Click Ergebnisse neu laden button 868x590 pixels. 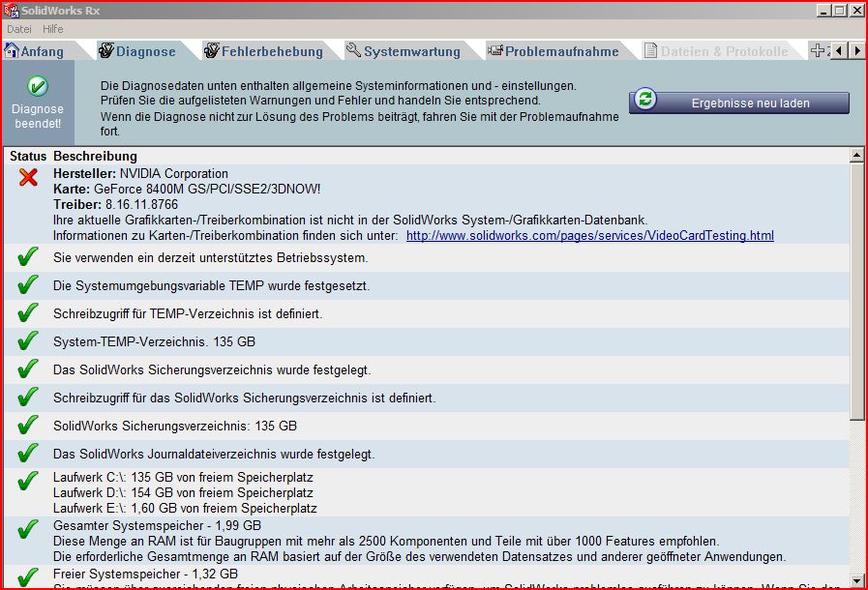[739, 103]
